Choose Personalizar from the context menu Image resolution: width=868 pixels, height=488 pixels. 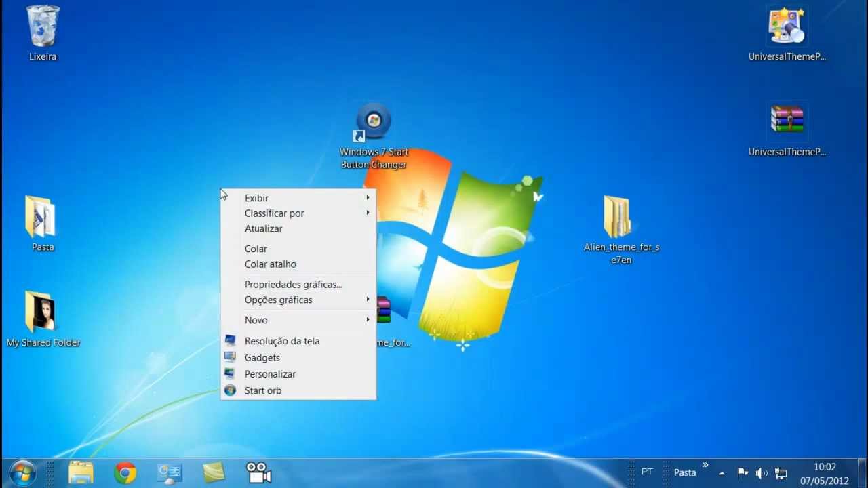[x=270, y=373]
